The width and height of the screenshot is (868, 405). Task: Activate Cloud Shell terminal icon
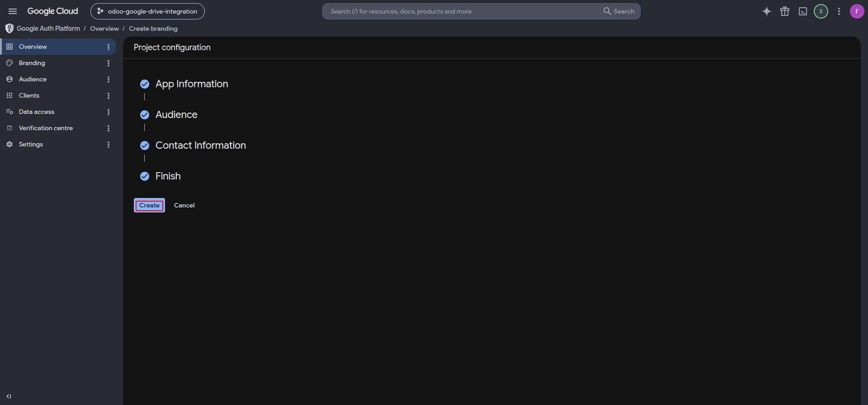click(803, 11)
